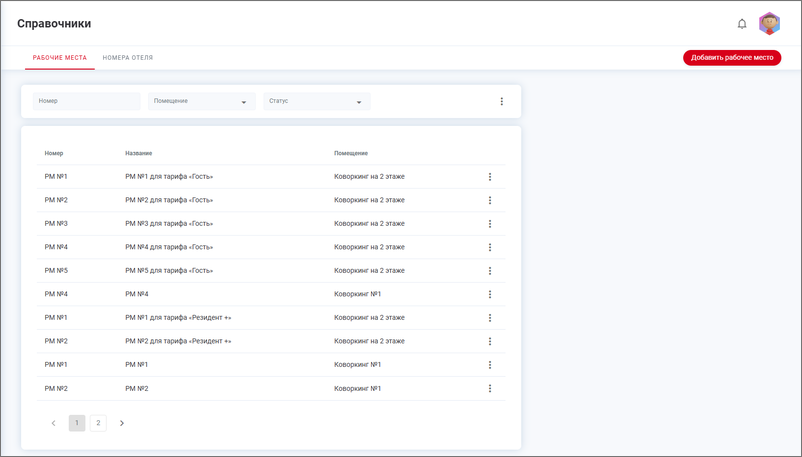Go to previous page with left arrow
Screen dimensions: 802x457
(53, 423)
